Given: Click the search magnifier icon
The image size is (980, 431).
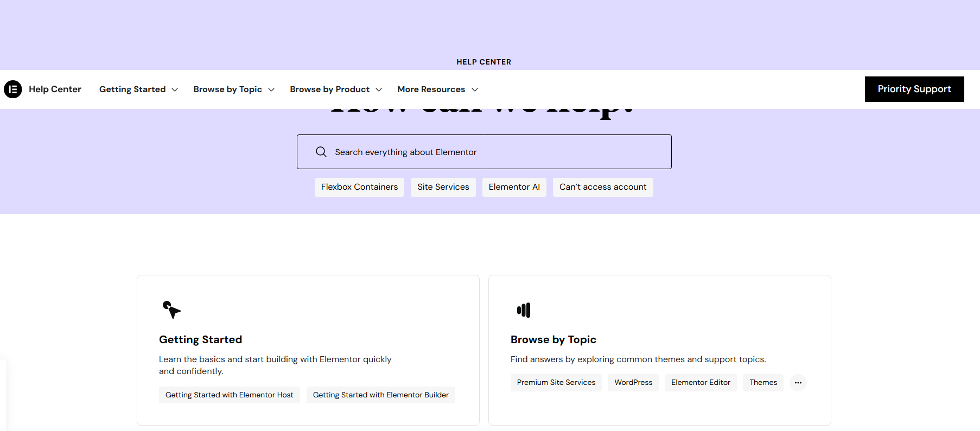Looking at the screenshot, I should [321, 152].
